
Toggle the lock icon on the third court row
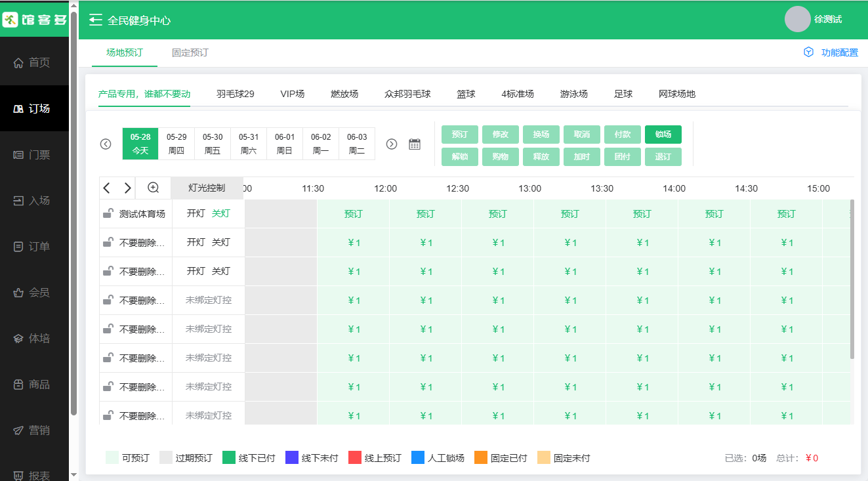[x=108, y=271]
